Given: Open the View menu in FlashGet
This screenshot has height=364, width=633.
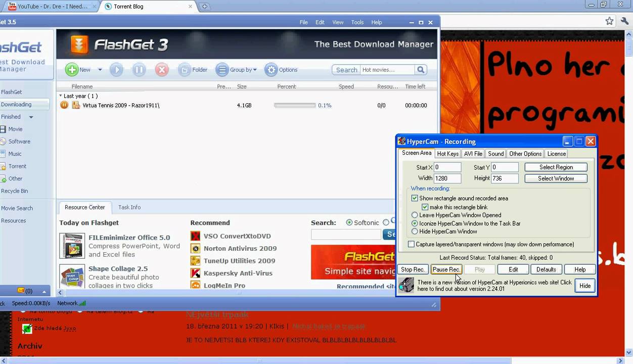Looking at the screenshot, I should [x=338, y=22].
